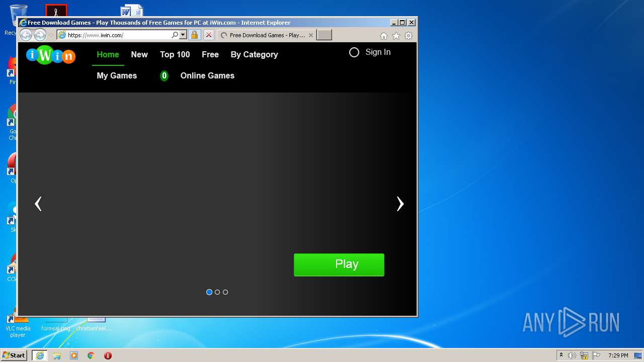Go to Online Games
Viewport: 644px width, 362px height.
click(x=207, y=75)
